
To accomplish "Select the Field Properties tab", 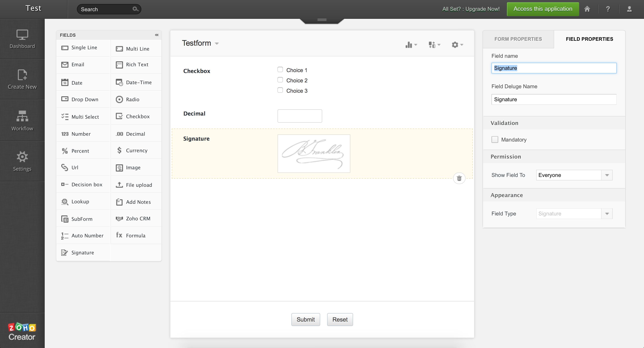I will (589, 39).
